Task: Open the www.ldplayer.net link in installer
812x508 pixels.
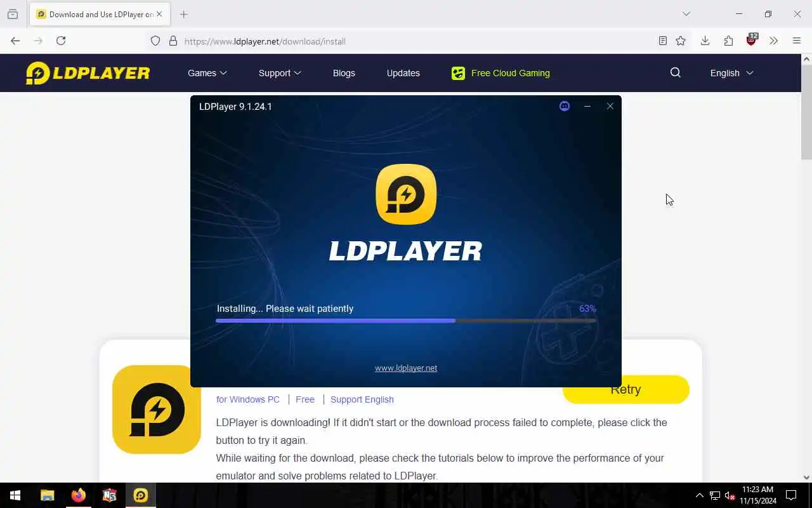Action: coord(406,368)
